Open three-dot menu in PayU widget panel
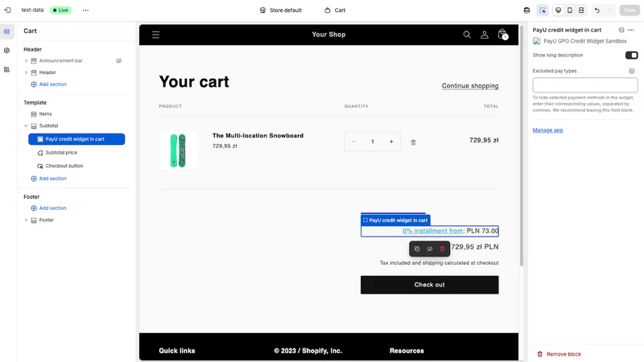Image resolution: width=644 pixels, height=362 pixels. coord(631,30)
